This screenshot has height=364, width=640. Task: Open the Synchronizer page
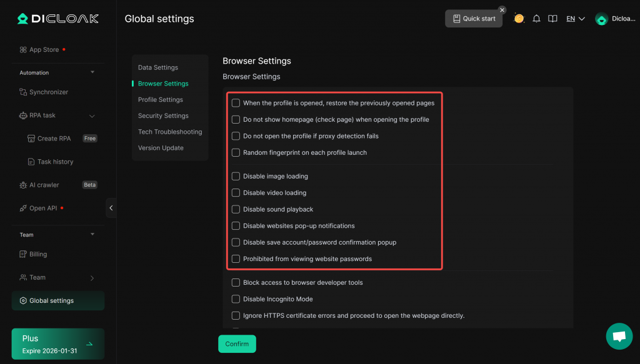click(x=48, y=92)
